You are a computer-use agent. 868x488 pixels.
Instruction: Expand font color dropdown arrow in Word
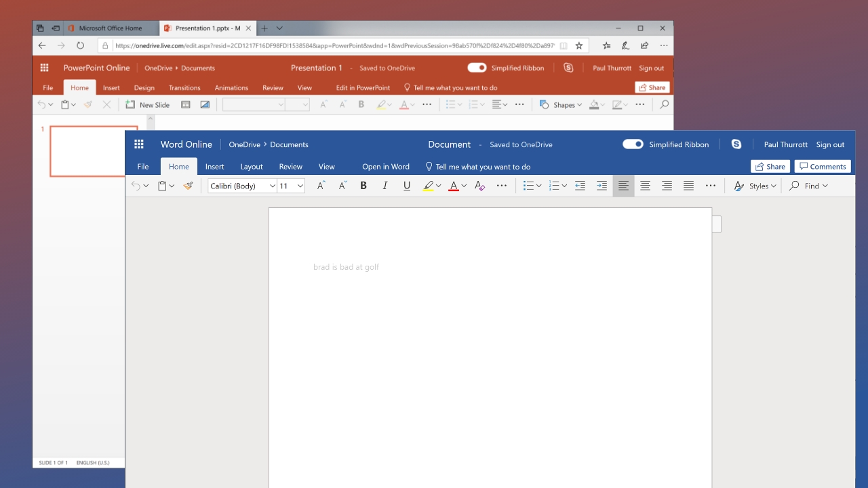pyautogui.click(x=464, y=186)
